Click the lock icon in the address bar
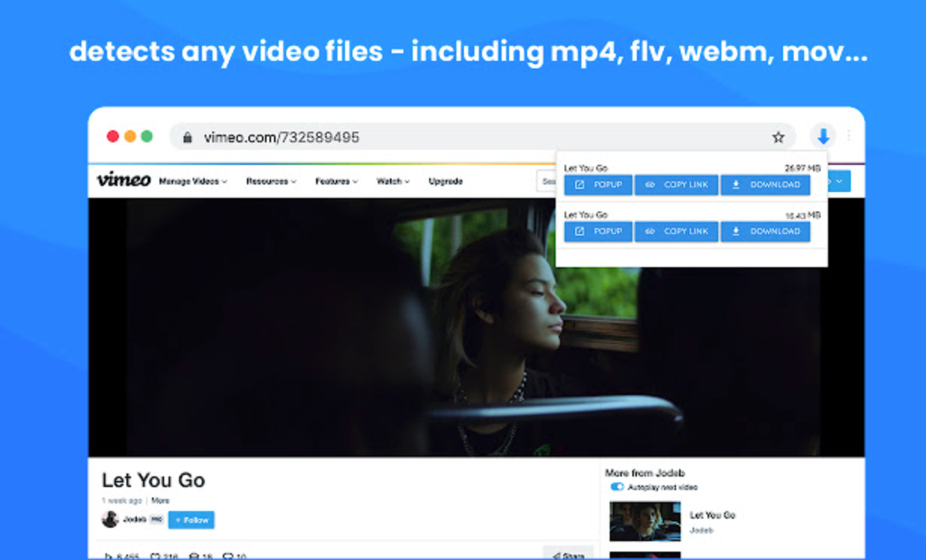The image size is (926, 560). point(187,137)
